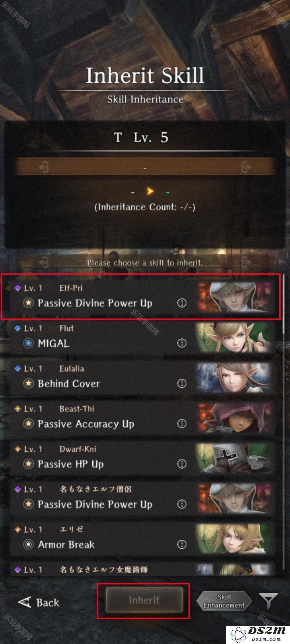Open Armor Break info icon

(182, 544)
